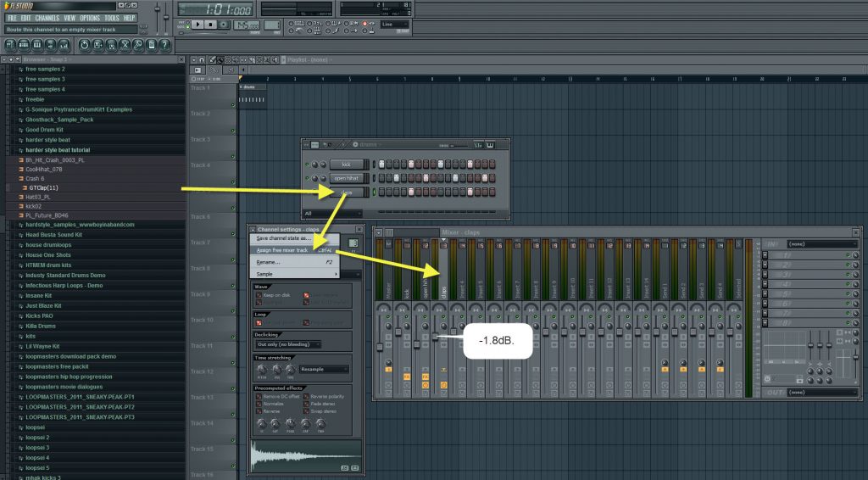Click the Play button in transport panel
868x480 pixels.
pos(198,25)
